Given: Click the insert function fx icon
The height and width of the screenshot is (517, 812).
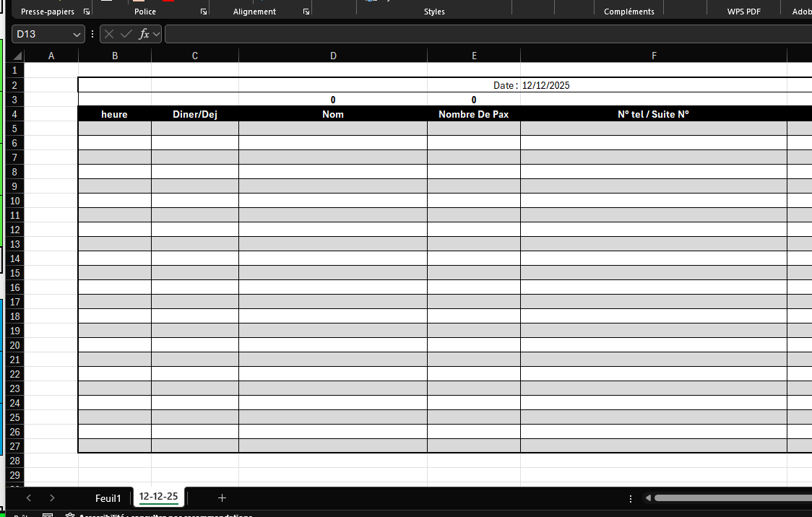Looking at the screenshot, I should (144, 34).
